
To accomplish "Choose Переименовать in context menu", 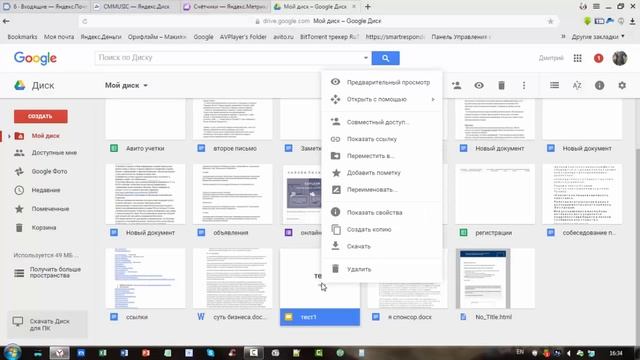I will pos(382,190).
